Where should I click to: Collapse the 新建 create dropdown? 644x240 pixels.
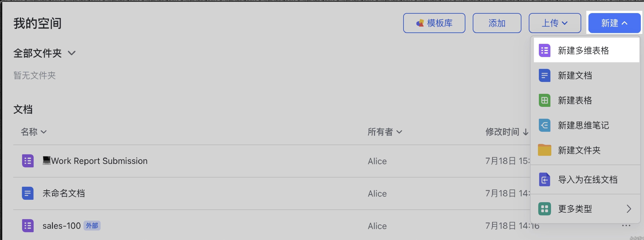click(x=614, y=23)
